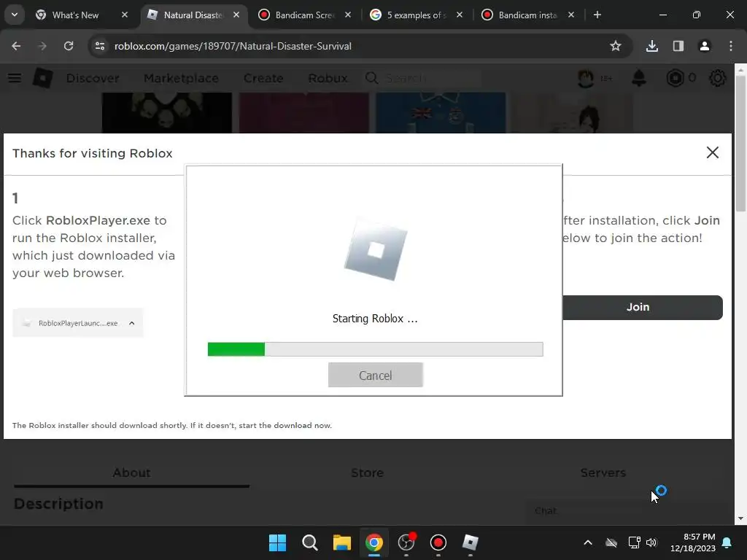
Task: Close the '5 examples of' tab
Action: [x=460, y=15]
